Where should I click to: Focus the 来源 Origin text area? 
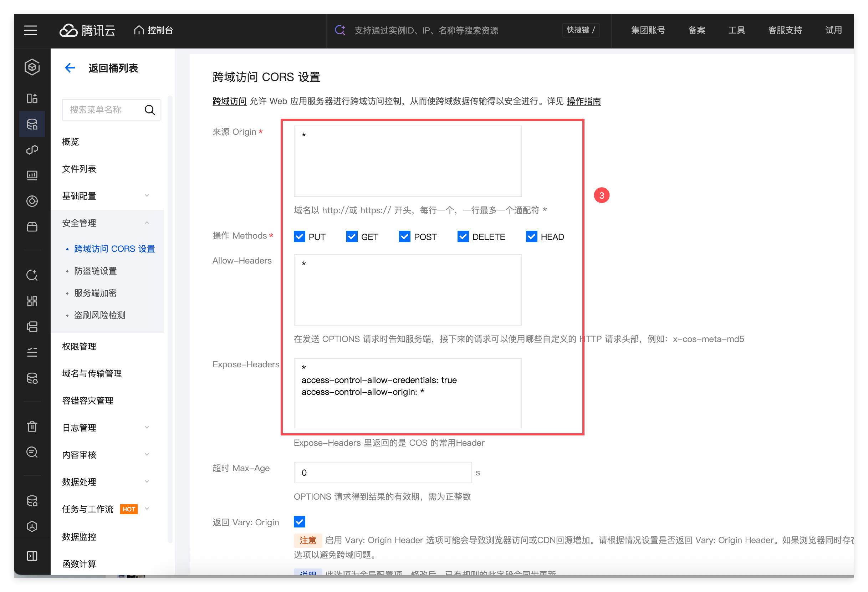point(408,161)
